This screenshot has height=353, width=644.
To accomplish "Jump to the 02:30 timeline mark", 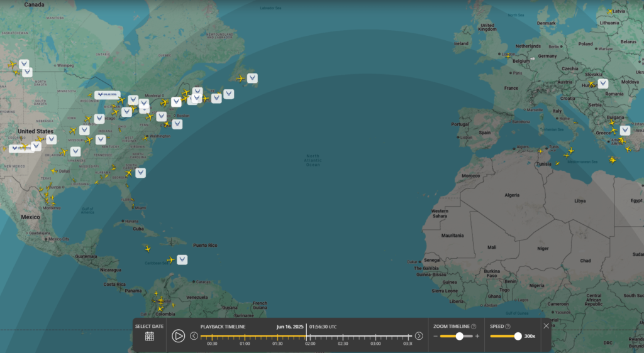I will click(x=343, y=344).
